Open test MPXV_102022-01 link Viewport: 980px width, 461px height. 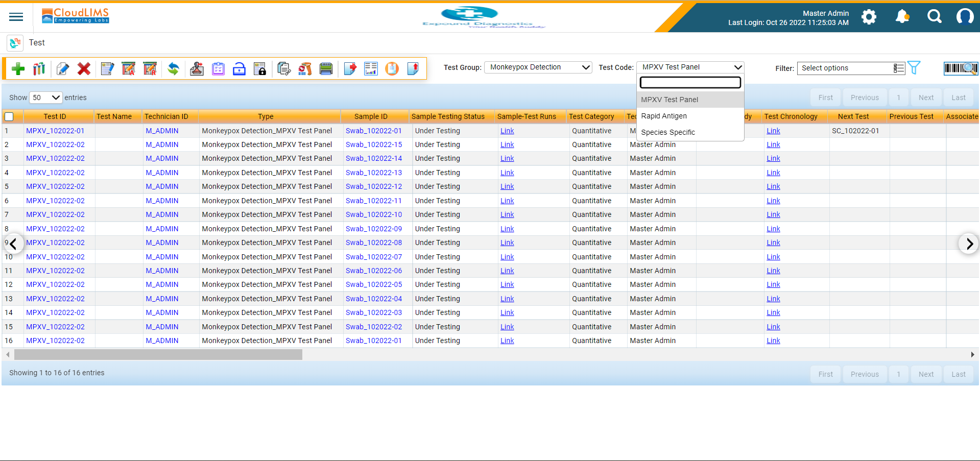[x=55, y=131]
